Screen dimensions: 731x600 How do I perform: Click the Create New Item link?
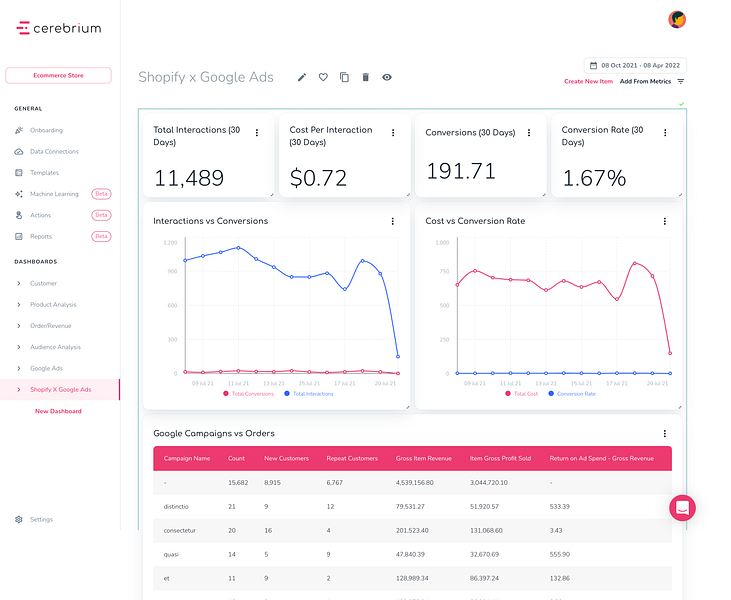coord(588,82)
